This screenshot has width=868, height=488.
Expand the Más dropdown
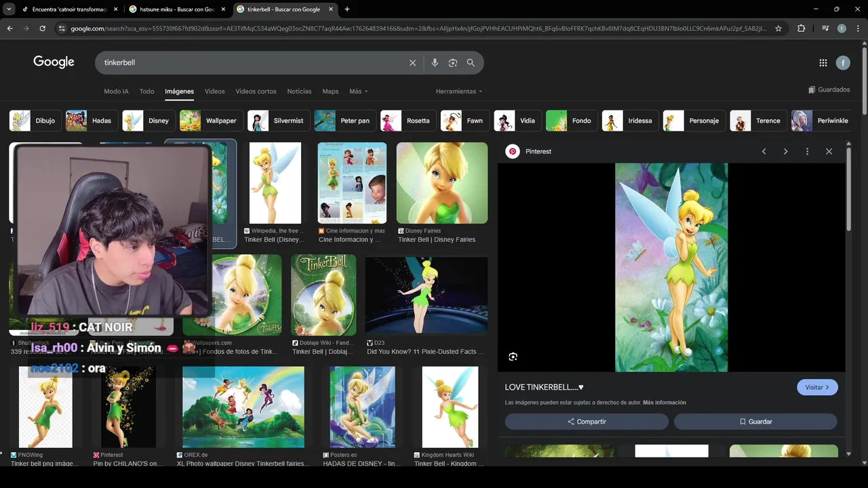pyautogui.click(x=358, y=91)
